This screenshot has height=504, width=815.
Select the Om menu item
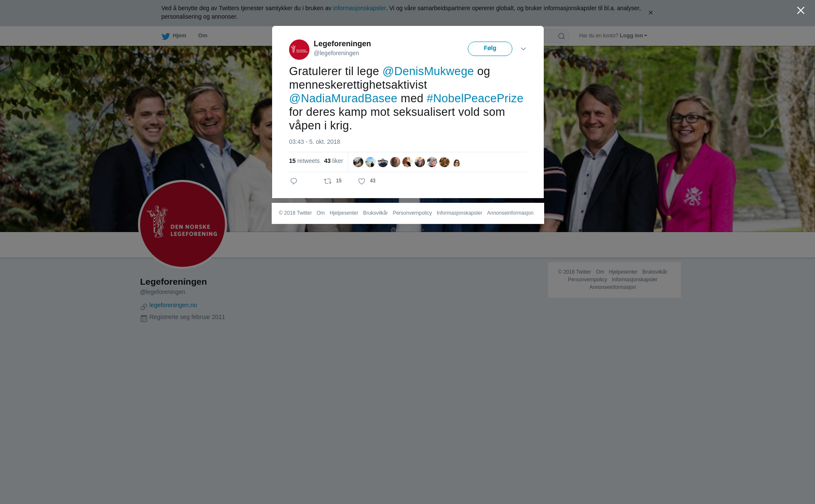pos(202,36)
